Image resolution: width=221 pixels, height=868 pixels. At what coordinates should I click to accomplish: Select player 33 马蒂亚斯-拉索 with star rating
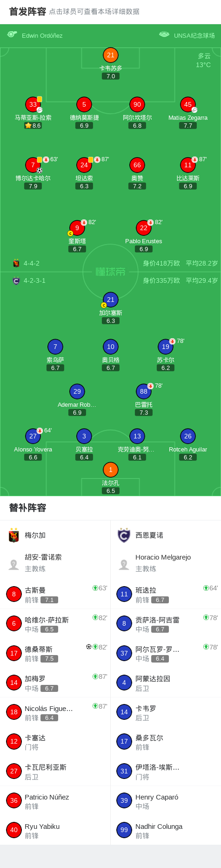click(x=33, y=105)
